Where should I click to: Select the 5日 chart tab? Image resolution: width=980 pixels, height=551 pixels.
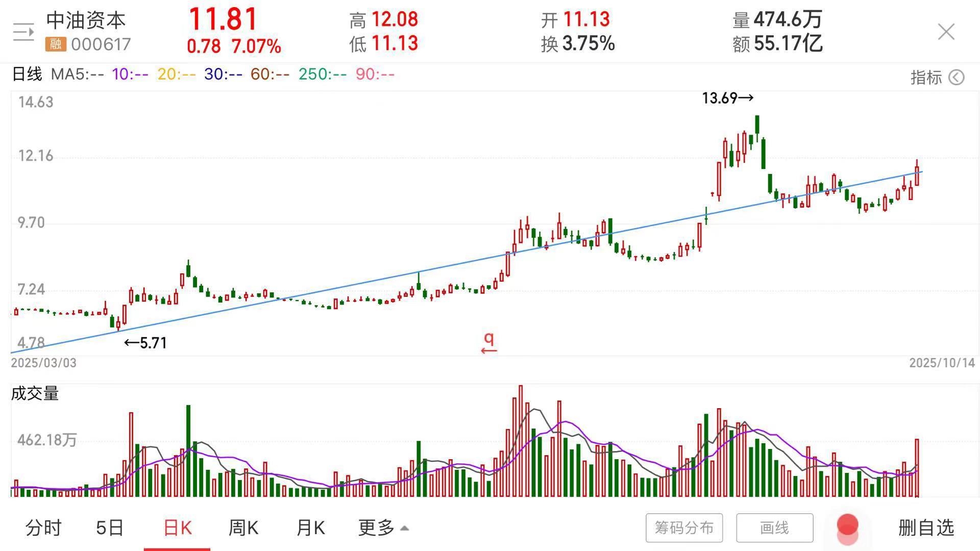[110, 528]
